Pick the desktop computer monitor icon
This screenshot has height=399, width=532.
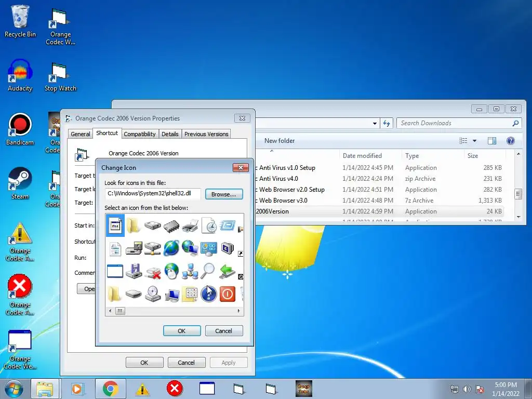click(x=171, y=295)
